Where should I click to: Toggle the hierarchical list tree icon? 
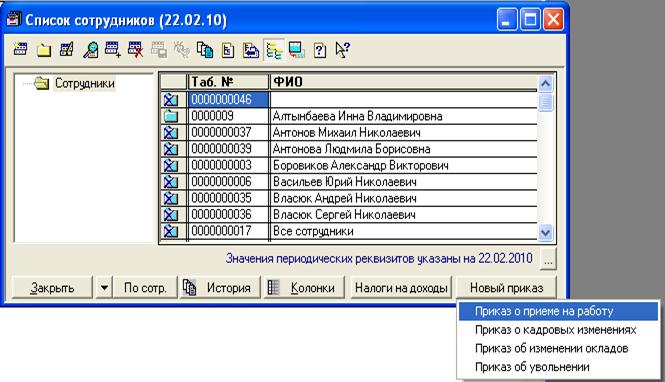[274, 50]
